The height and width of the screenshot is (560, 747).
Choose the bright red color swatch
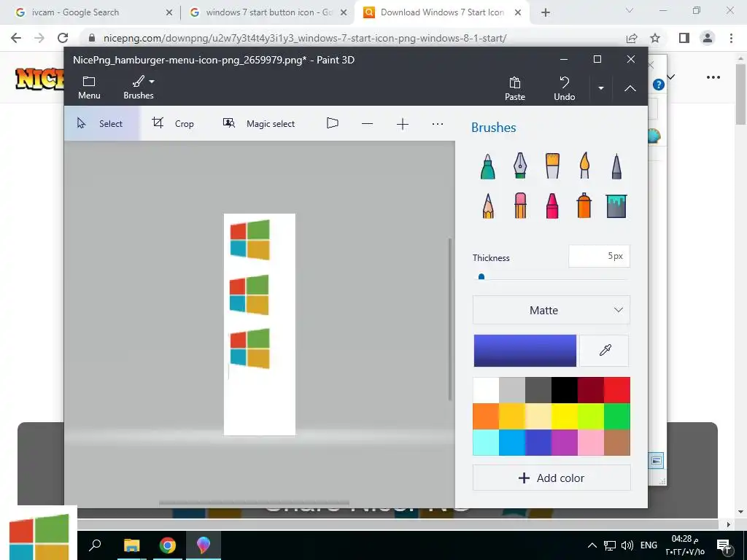(x=617, y=390)
